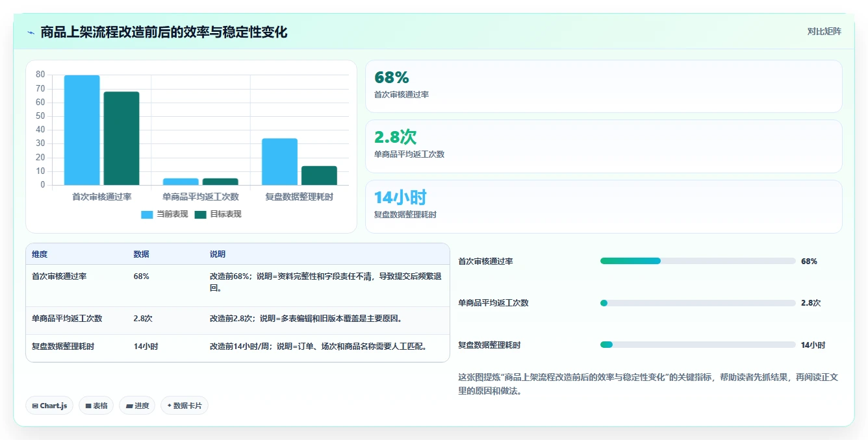Select the 14小时 stat card
This screenshot has height=440, width=868.
pos(604,206)
